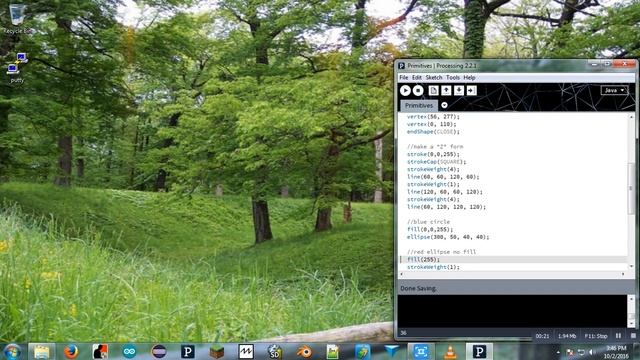Pause the screen recording overlay
Screen dimensions: 640x360
618,336
